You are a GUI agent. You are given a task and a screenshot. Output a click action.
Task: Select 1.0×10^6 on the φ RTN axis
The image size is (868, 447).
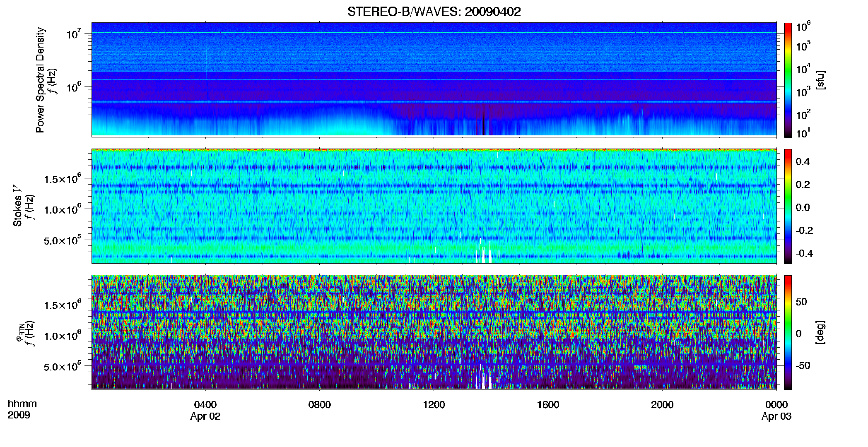click(x=63, y=336)
